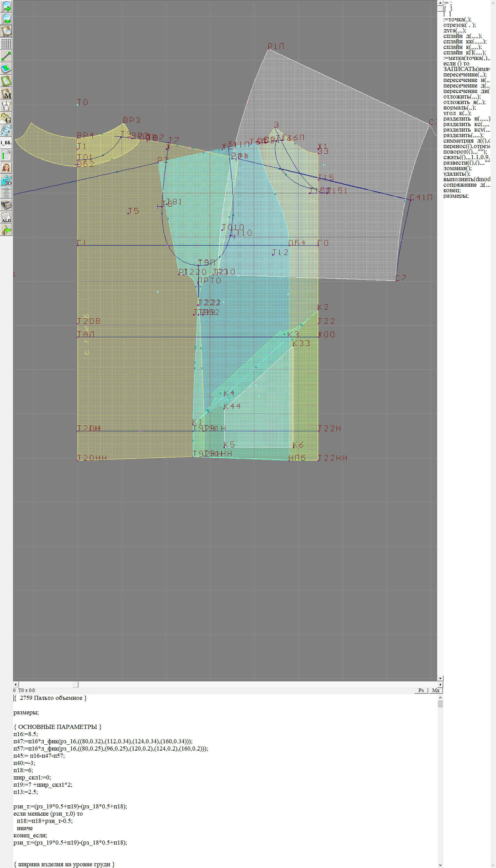Click the zoom out magnifier icon
This screenshot has width=496, height=868.
[6, 19]
